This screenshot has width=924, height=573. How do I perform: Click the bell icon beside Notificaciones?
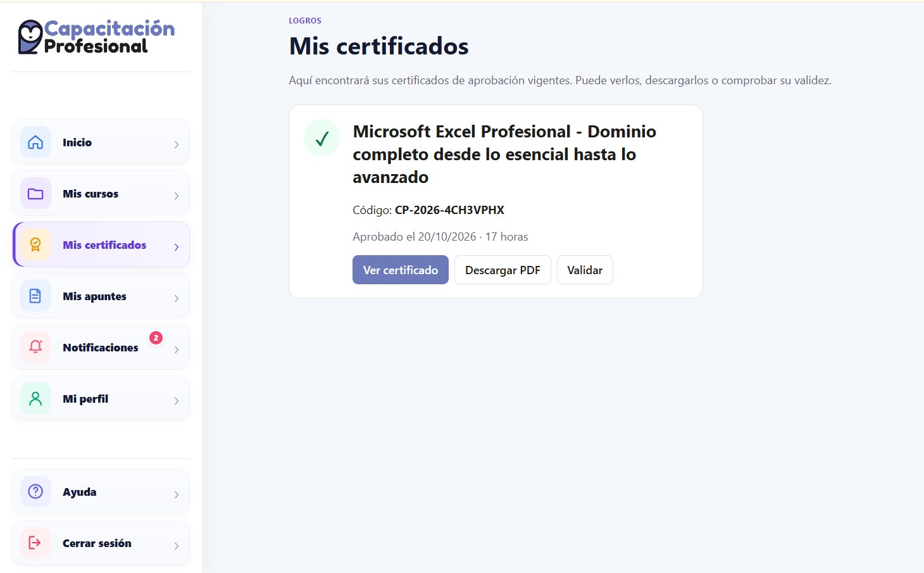click(35, 347)
